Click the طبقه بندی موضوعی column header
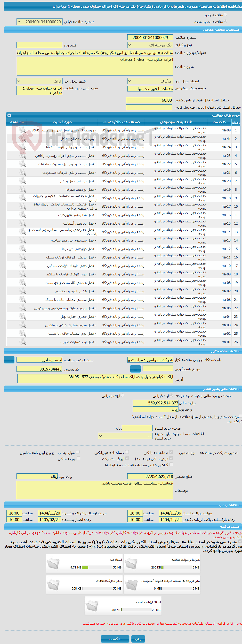 176,122
